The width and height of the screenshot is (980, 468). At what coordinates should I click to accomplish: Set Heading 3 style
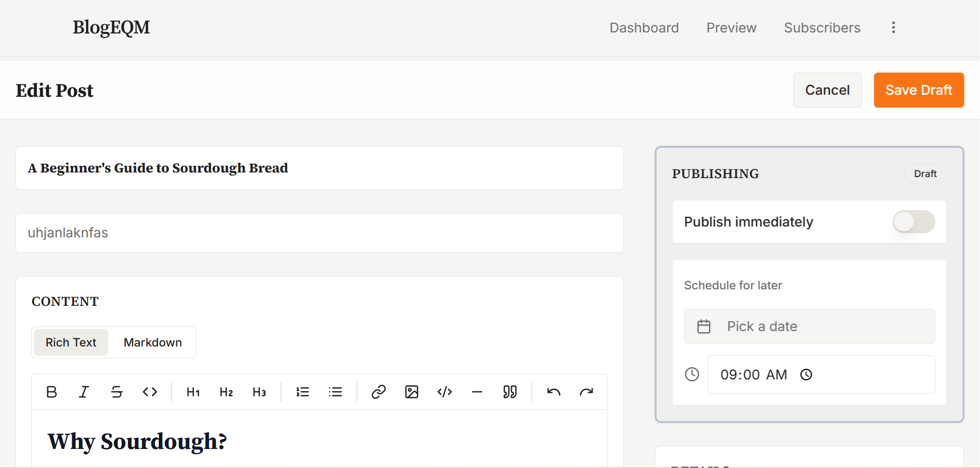pyautogui.click(x=259, y=392)
